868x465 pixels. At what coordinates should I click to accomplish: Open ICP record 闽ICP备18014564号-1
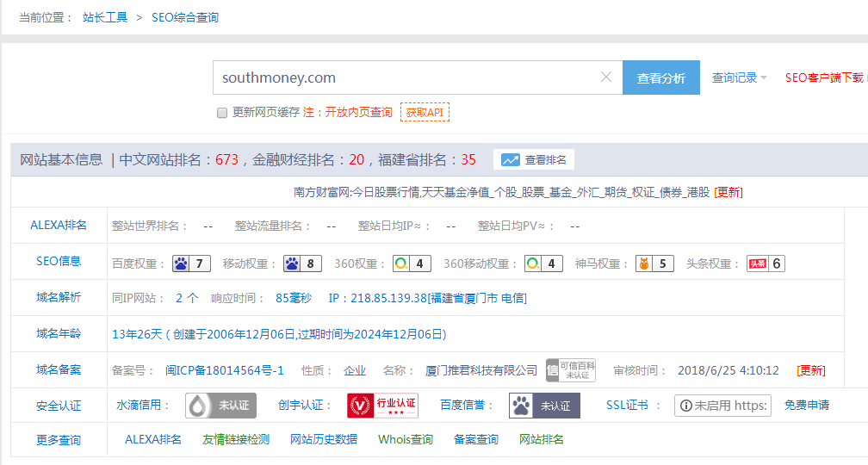tap(224, 370)
